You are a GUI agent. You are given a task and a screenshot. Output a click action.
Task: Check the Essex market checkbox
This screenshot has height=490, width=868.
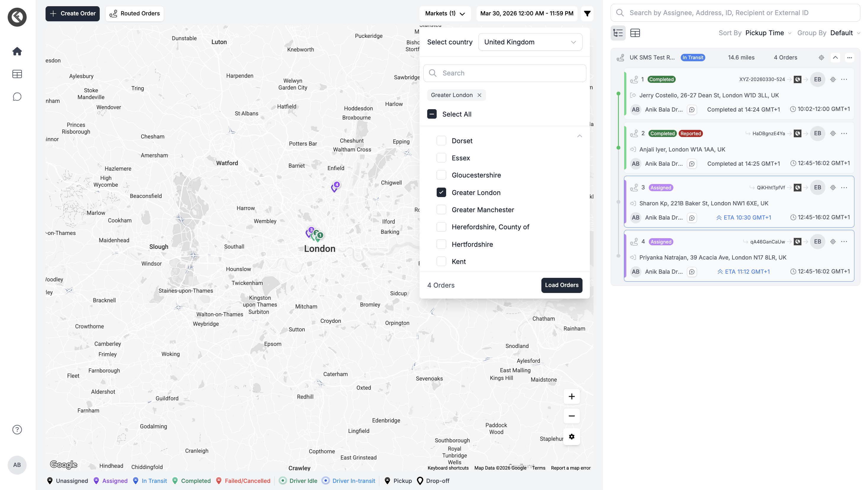tap(441, 158)
